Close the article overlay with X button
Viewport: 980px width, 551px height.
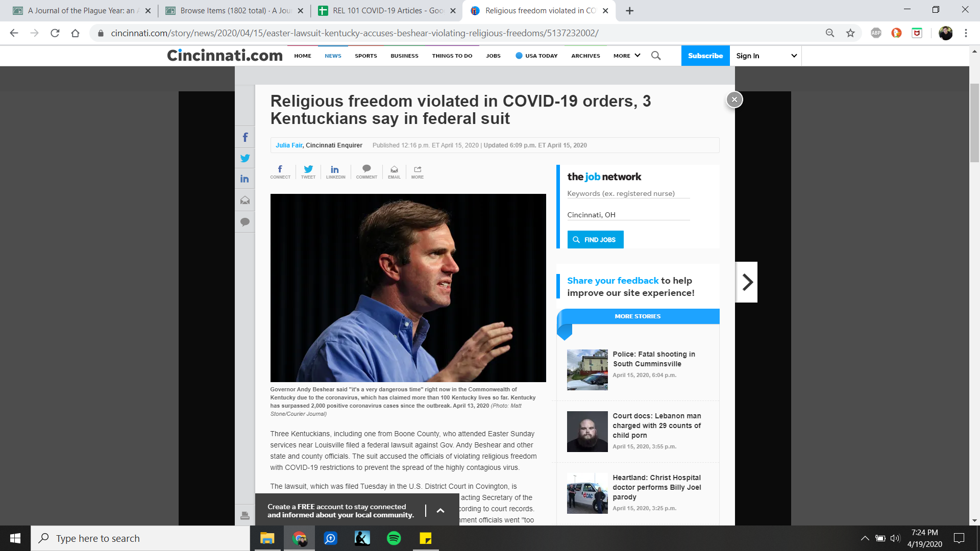(734, 99)
